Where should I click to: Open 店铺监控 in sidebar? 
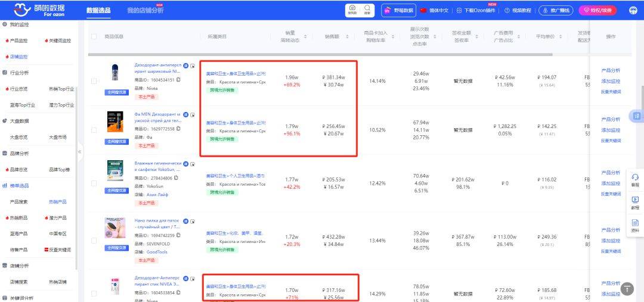(x=18, y=57)
